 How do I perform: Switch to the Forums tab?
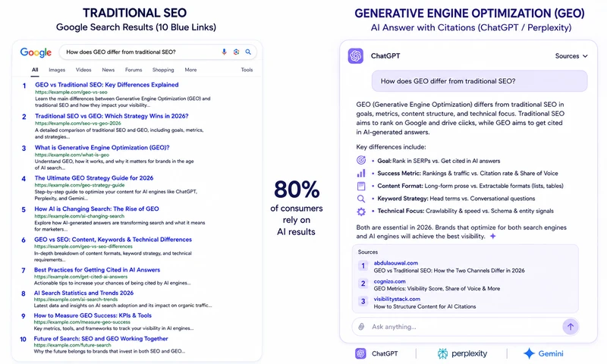134,70
